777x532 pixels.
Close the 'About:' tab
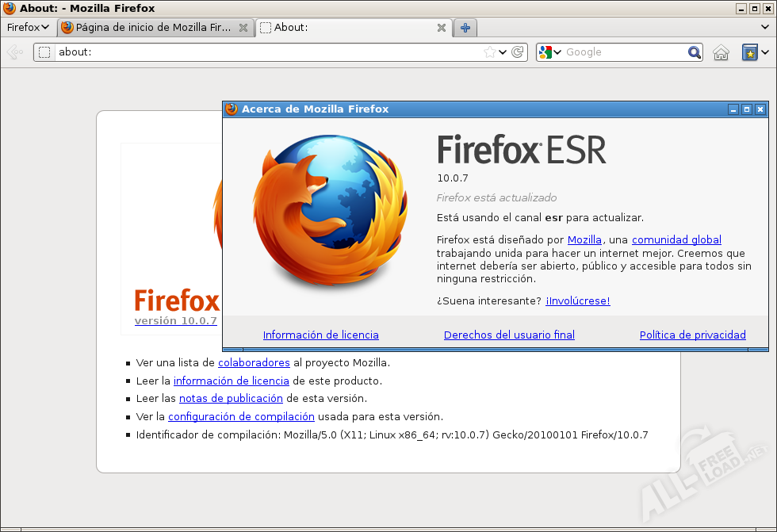click(442, 28)
